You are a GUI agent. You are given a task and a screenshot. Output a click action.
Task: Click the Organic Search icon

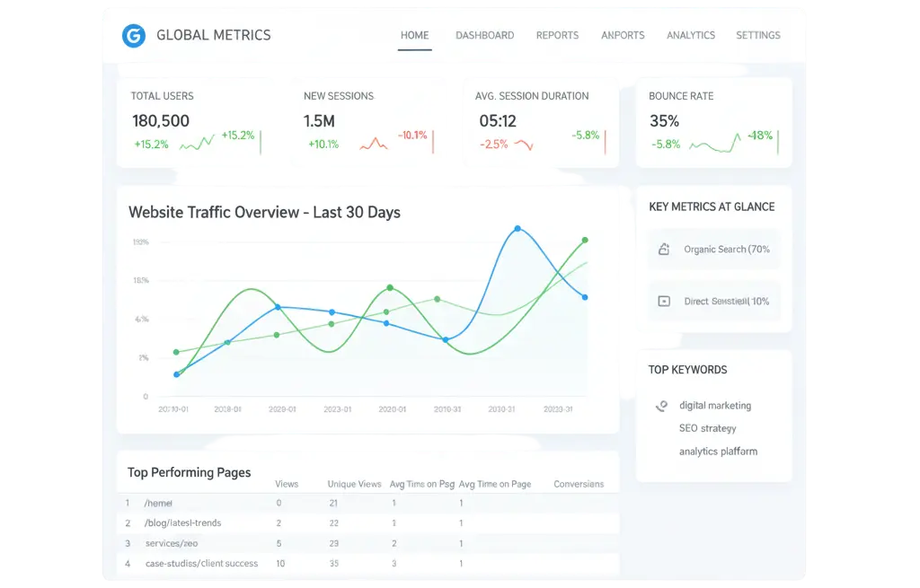[664, 250]
